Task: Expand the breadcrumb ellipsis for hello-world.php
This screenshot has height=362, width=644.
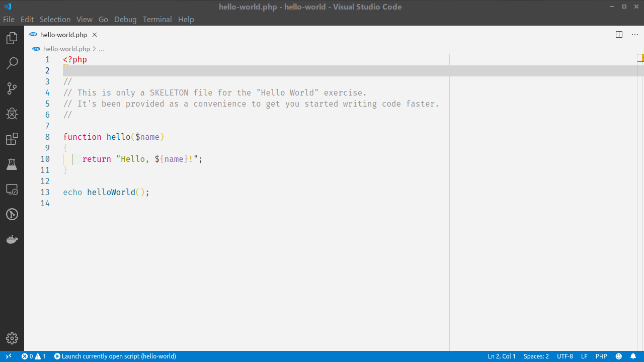Action: click(x=102, y=49)
